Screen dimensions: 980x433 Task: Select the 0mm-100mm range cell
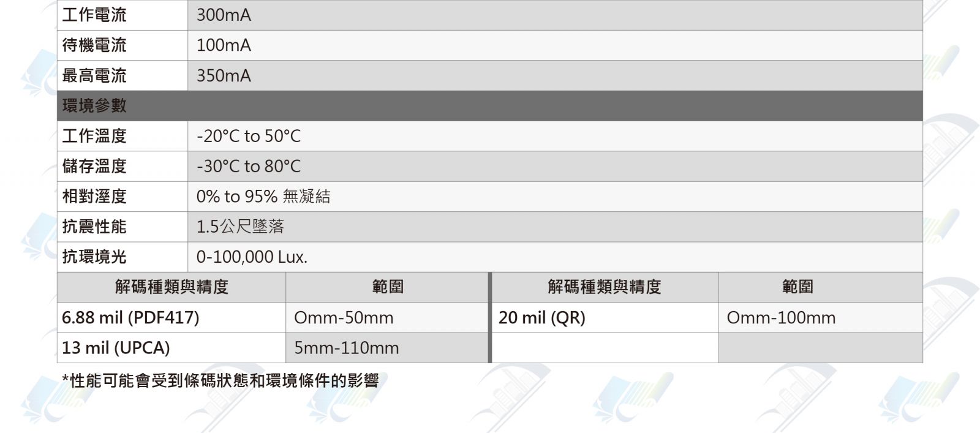pyautogui.click(x=820, y=317)
